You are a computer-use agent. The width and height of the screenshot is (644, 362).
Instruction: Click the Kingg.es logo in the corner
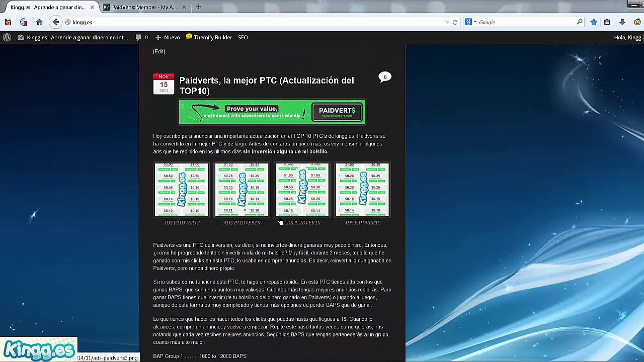39,349
